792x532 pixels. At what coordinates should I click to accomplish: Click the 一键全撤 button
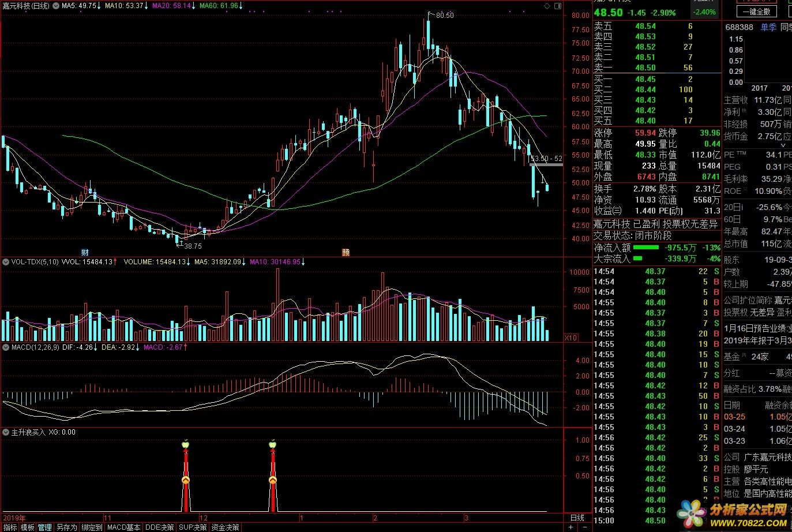click(x=756, y=12)
